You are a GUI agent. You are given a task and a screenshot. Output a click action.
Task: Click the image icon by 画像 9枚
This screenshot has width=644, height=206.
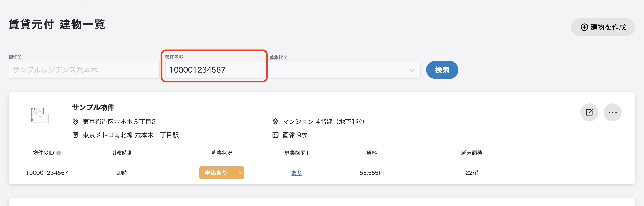pyautogui.click(x=275, y=135)
